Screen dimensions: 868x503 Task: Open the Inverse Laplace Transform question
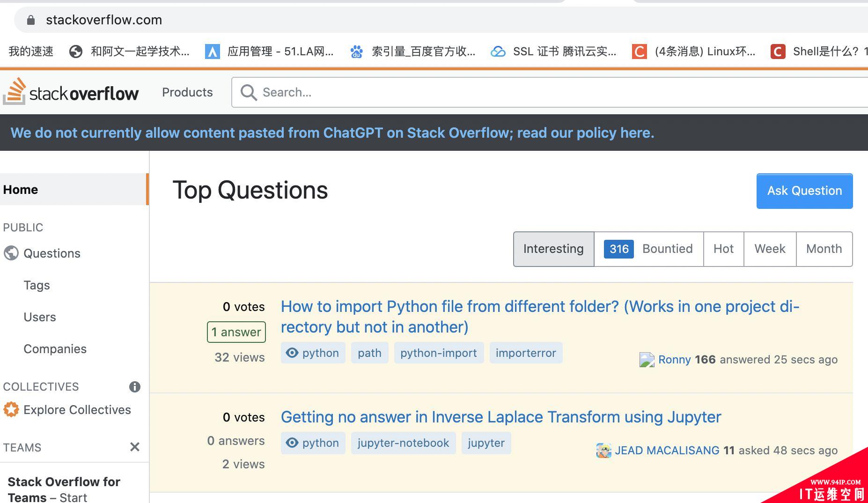tap(501, 417)
